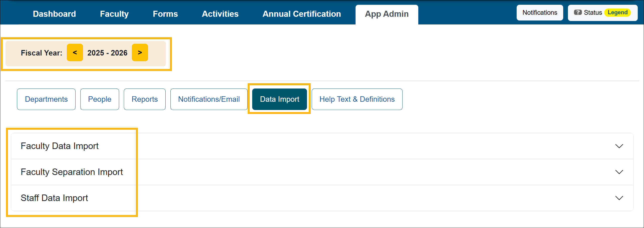This screenshot has width=644, height=228.
Task: Open Help Text & Definitions
Action: pos(357,99)
